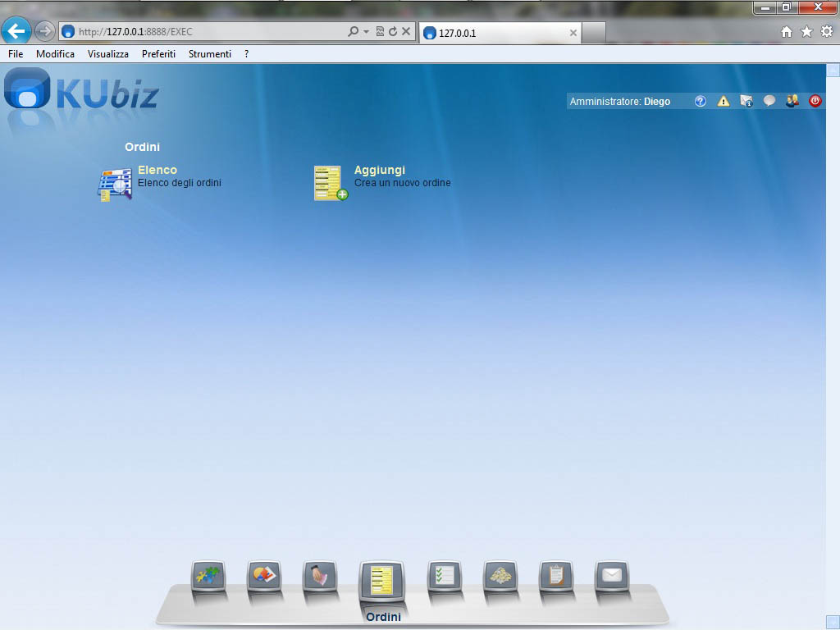
Task: Open the speech bubble chat icon
Action: coord(769,102)
